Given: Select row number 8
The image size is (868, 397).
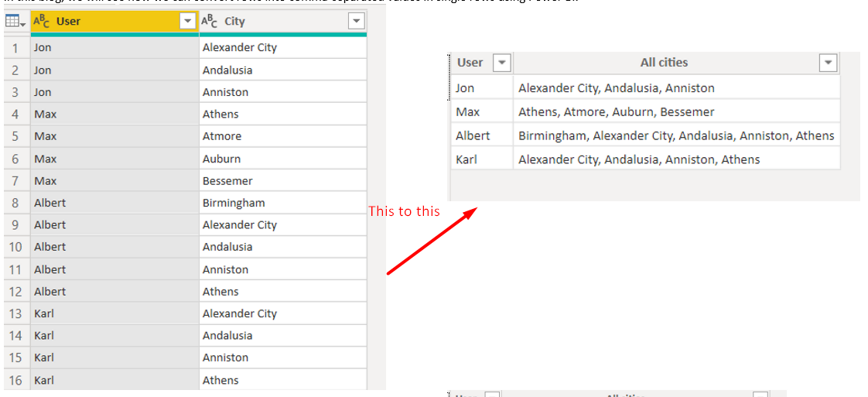Looking at the screenshot, I should pyautogui.click(x=15, y=203).
